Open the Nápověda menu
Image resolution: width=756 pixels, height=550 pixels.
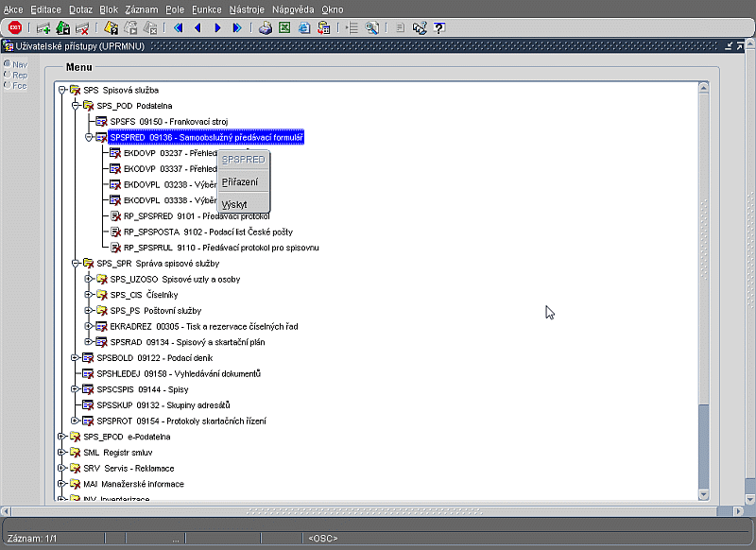(293, 9)
